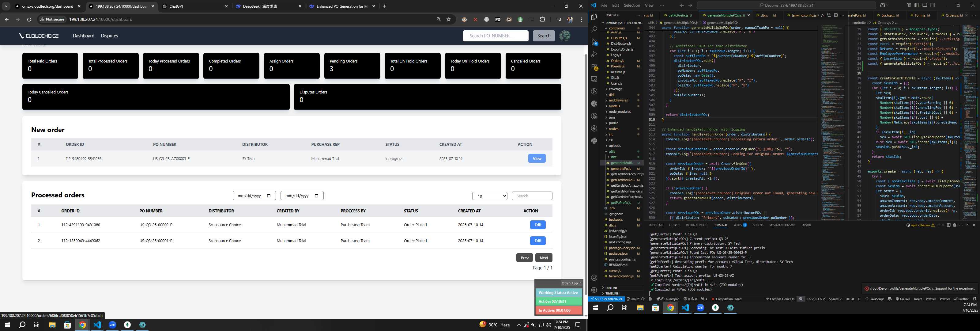Open VS Code Manage gear icon
The image size is (980, 331).
pos(594,290)
